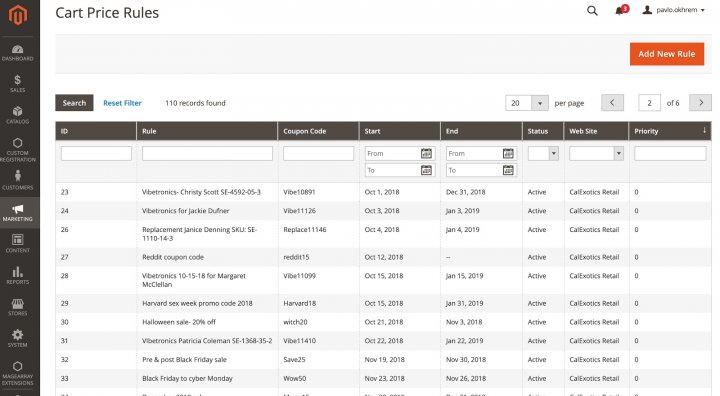Open rule Vibetronics- Christy Scott SE-4592-05-3

pos(201,192)
